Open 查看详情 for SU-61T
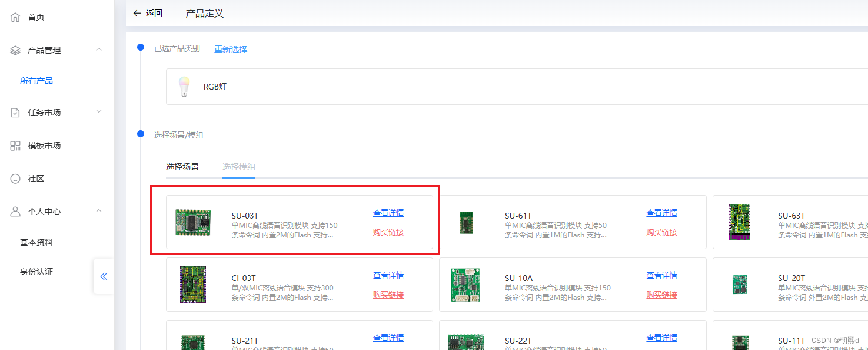 [x=661, y=213]
